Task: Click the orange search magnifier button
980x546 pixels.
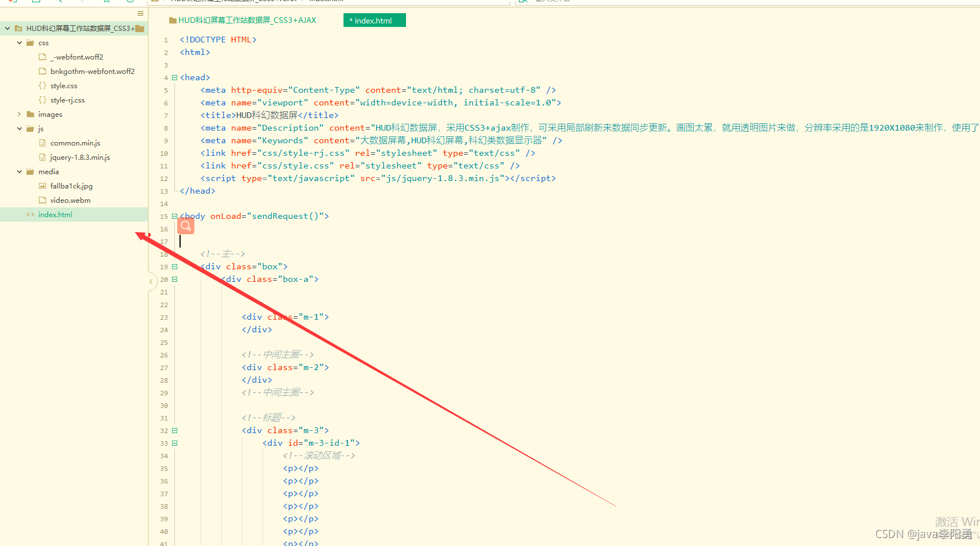Action: point(186,226)
